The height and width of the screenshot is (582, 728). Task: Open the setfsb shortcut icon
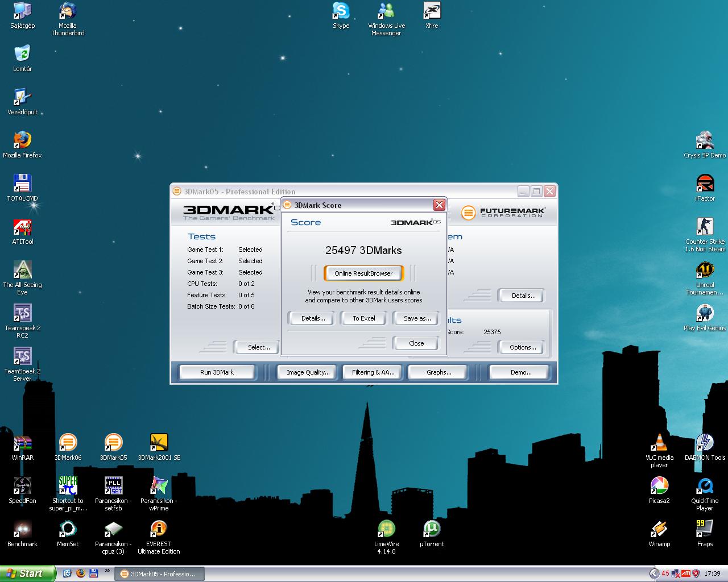[113, 494]
